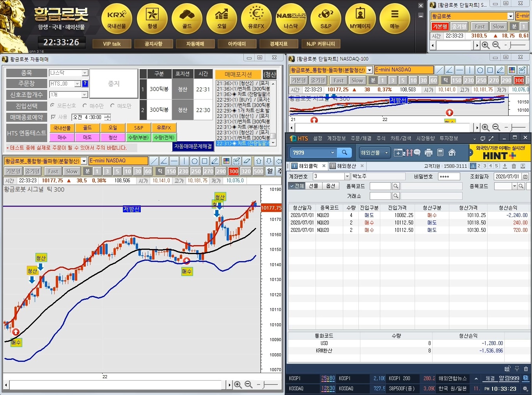Open the S&P globe button
Viewport: 532px width, 395px height.
(x=326, y=19)
